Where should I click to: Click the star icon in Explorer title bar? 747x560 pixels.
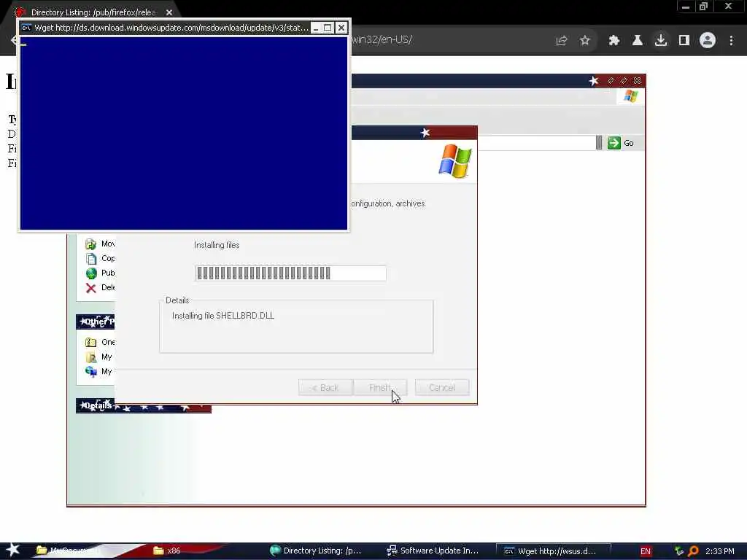click(x=594, y=80)
